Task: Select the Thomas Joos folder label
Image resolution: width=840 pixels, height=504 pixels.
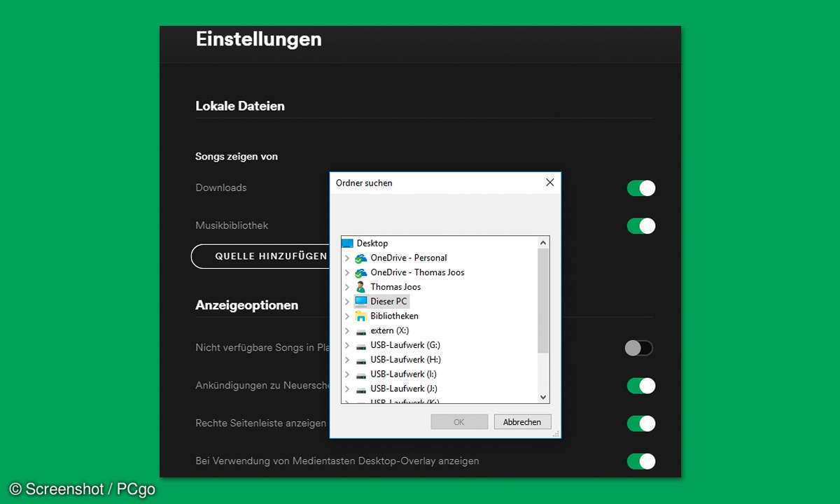Action: tap(395, 287)
